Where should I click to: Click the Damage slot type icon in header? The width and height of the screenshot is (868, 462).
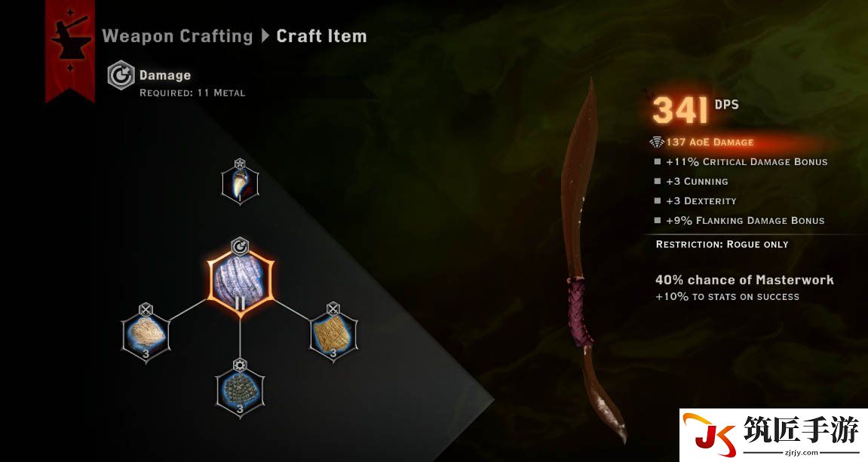coord(121,75)
